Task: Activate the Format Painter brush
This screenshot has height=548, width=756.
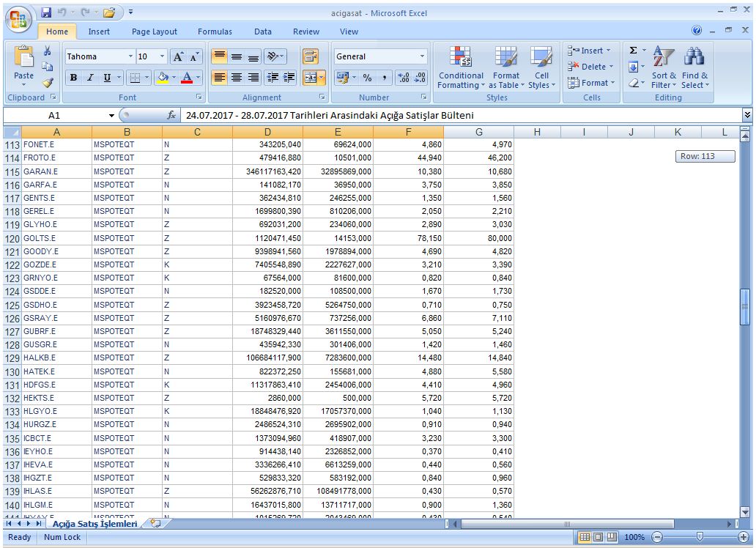Action: (47, 83)
